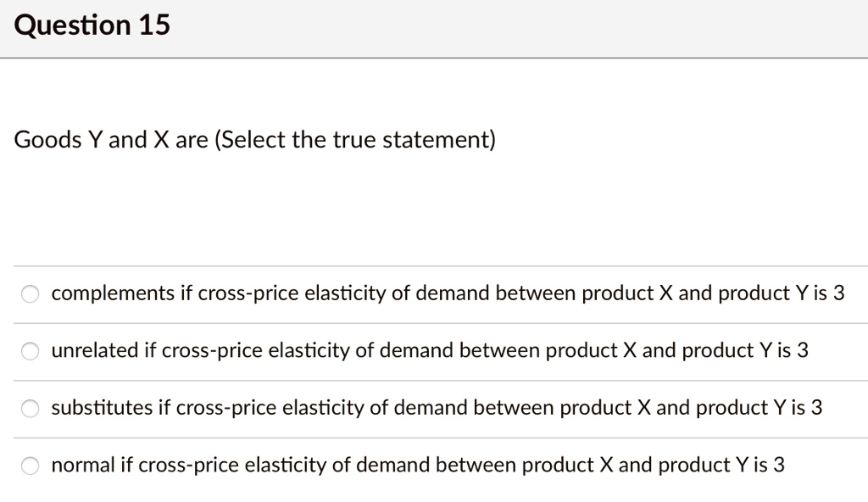Click the complements option label text
The image size is (868, 502).
[447, 293]
